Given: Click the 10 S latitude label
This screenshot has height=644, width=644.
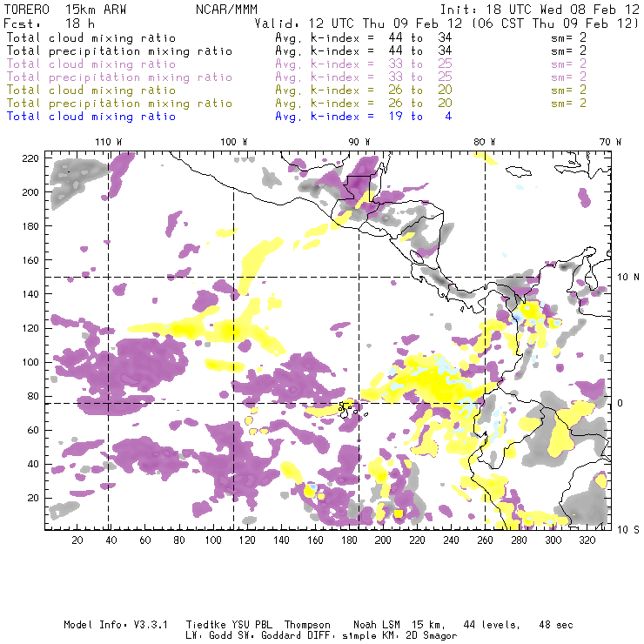Looking at the screenshot, I should tap(628, 530).
